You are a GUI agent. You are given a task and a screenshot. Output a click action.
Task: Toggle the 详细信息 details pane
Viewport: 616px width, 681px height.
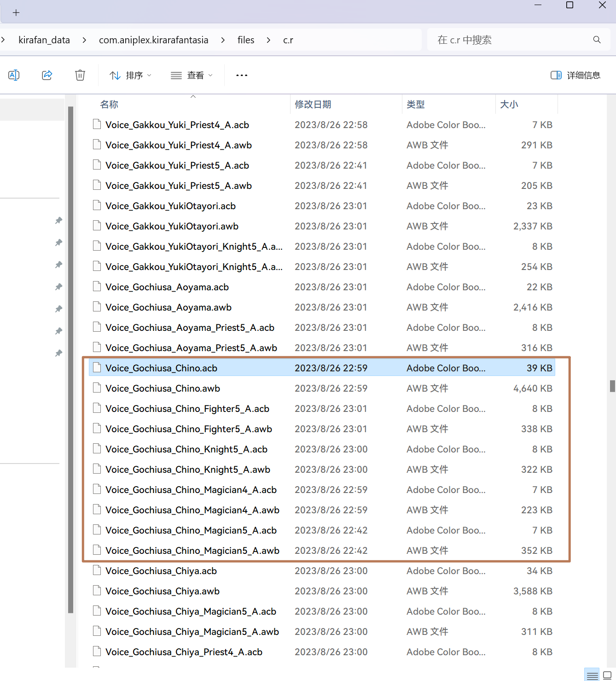tap(575, 75)
